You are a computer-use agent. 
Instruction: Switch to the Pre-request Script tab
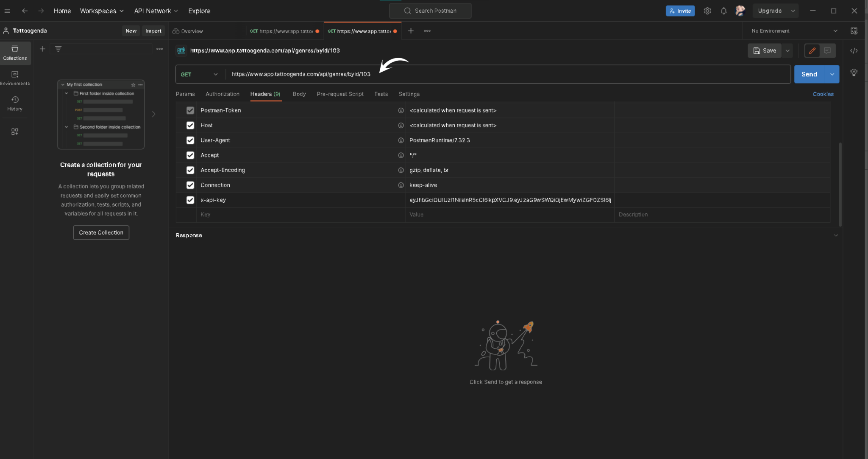[x=340, y=94]
